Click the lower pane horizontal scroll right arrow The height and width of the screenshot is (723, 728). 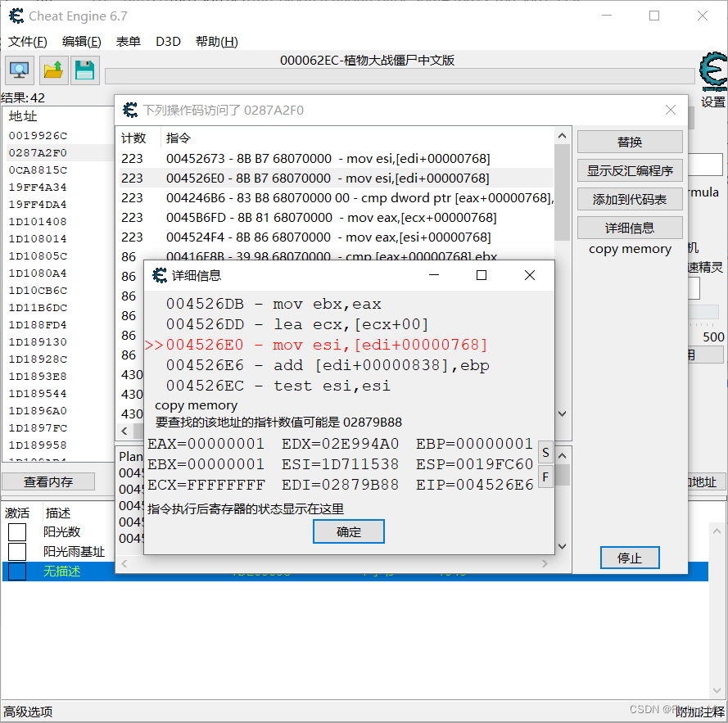pos(545,563)
